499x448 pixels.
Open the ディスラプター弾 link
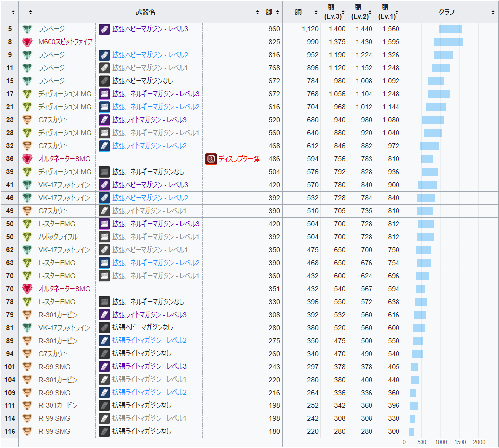click(239, 159)
